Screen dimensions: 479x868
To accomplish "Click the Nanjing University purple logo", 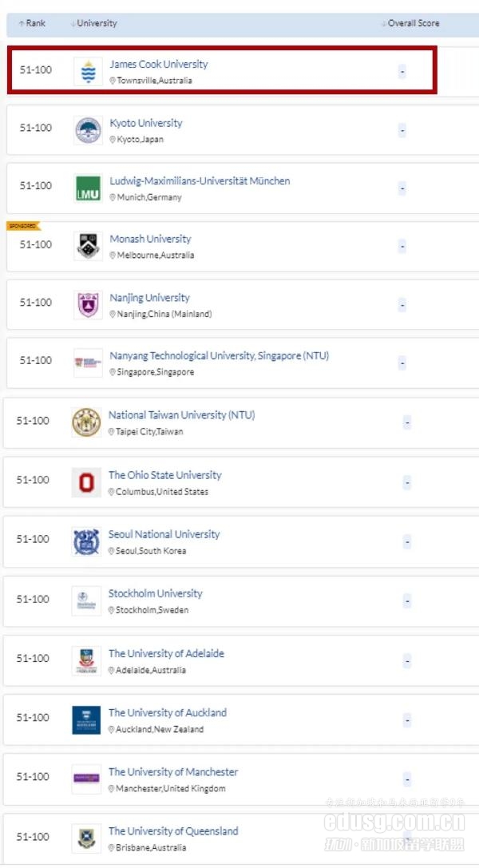I will coord(88,304).
